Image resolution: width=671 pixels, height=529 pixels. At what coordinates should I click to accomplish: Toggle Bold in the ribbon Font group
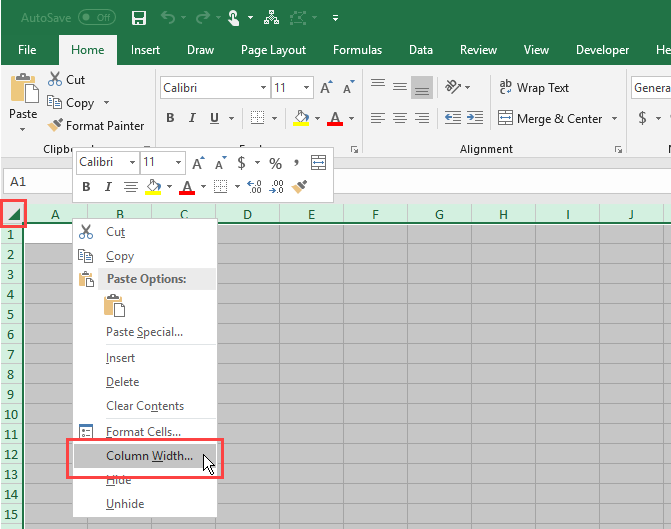point(170,118)
